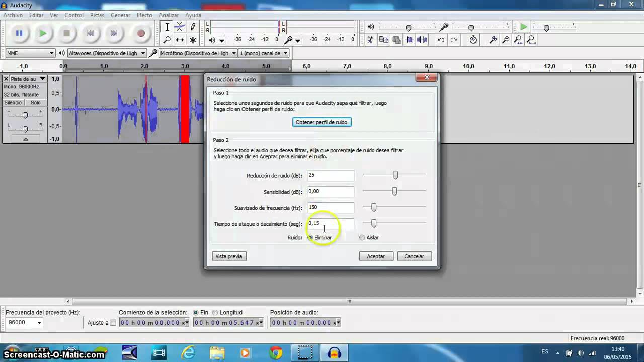Open the output meter speaker dropdown
The width and height of the screenshot is (644, 362).
coord(222,41)
